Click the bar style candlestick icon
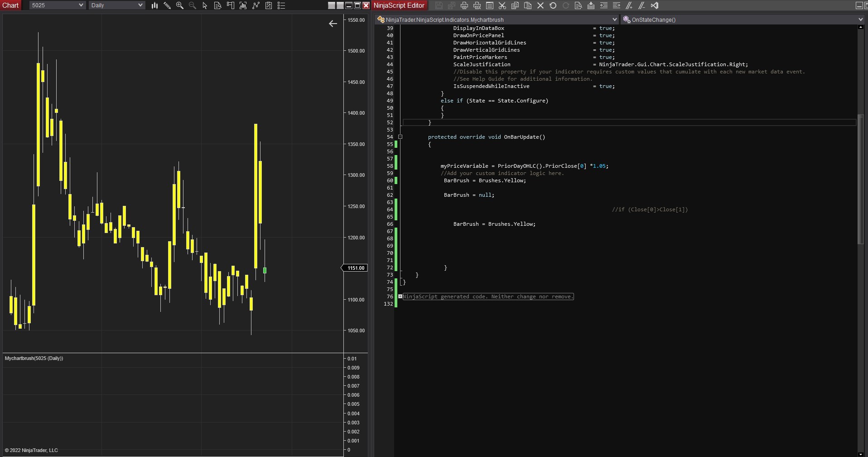The height and width of the screenshot is (457, 868). point(154,5)
